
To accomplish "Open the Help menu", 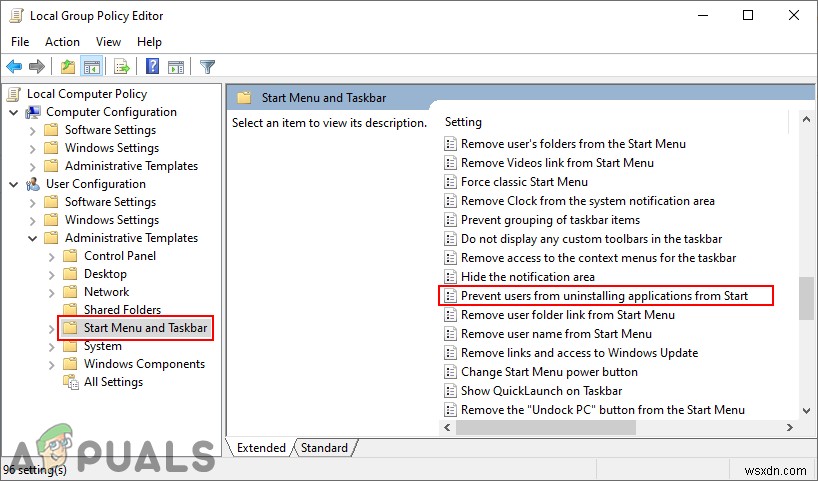I will (149, 42).
